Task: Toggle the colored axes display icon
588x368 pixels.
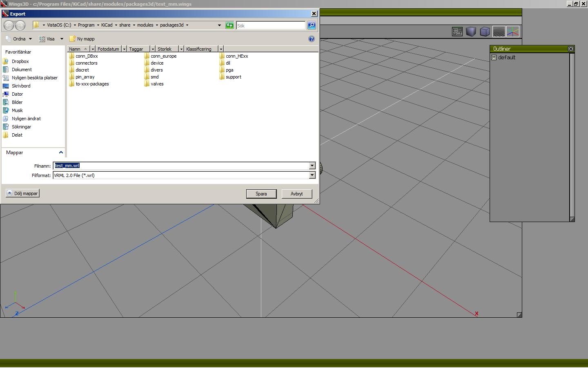Action: pos(513,31)
